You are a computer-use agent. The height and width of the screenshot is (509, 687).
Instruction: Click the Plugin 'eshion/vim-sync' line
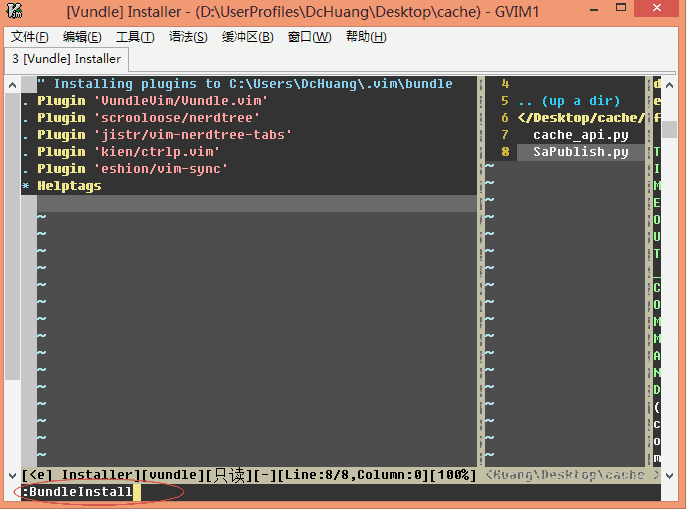tap(132, 169)
